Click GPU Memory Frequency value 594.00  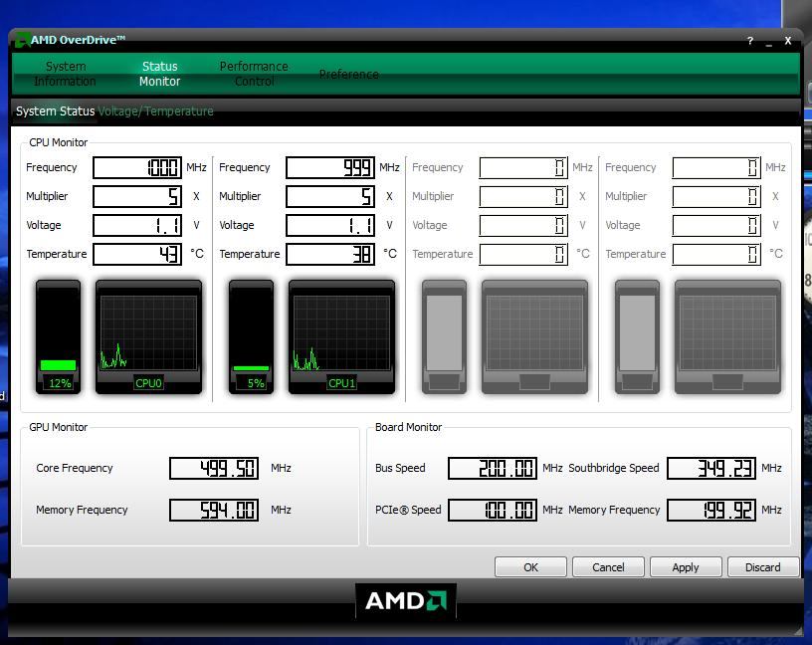pyautogui.click(x=214, y=511)
